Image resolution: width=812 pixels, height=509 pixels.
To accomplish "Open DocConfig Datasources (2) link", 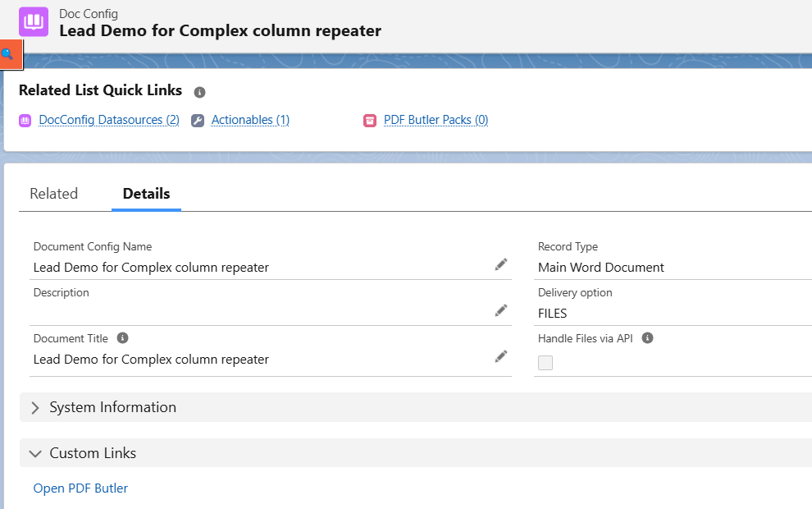I will (x=109, y=120).
